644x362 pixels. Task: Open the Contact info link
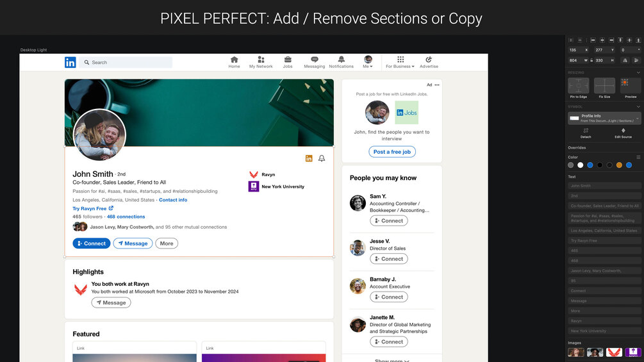coord(173,200)
